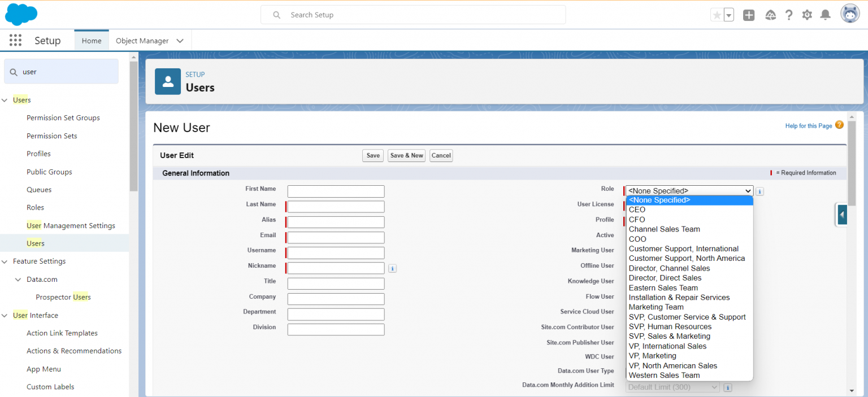868x397 pixels.
Task: Click the Role dropdown showing None Specified
Action: 689,191
